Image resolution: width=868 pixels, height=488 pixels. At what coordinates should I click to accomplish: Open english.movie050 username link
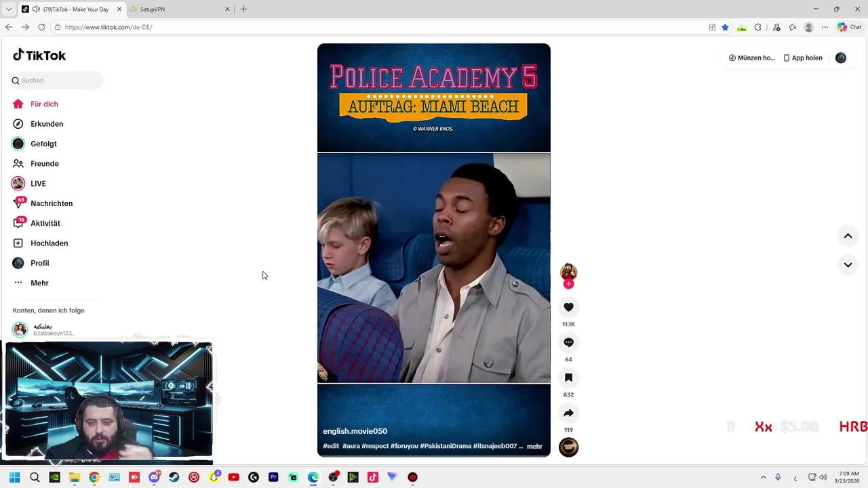click(x=355, y=431)
